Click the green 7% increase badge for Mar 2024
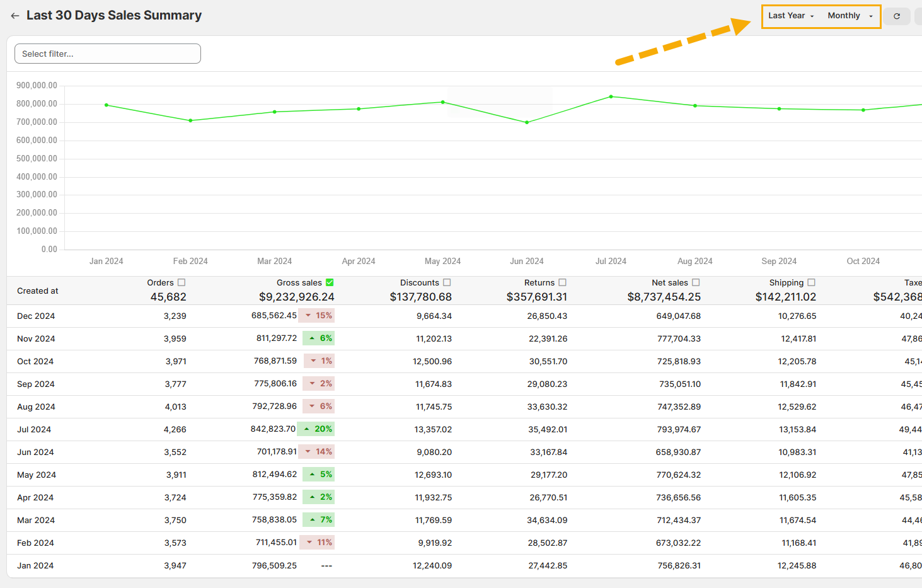The image size is (922, 588). coord(319,520)
